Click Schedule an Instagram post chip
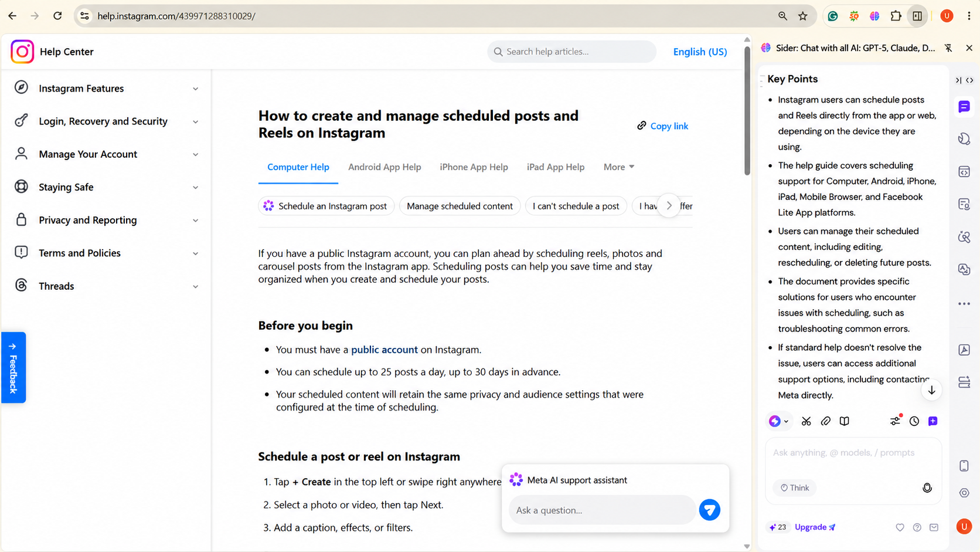Screen dimensions: 980x552 pyautogui.click(x=326, y=206)
